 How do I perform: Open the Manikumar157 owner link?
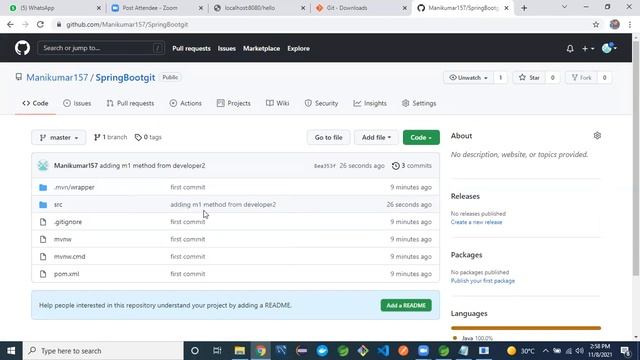(x=57, y=78)
